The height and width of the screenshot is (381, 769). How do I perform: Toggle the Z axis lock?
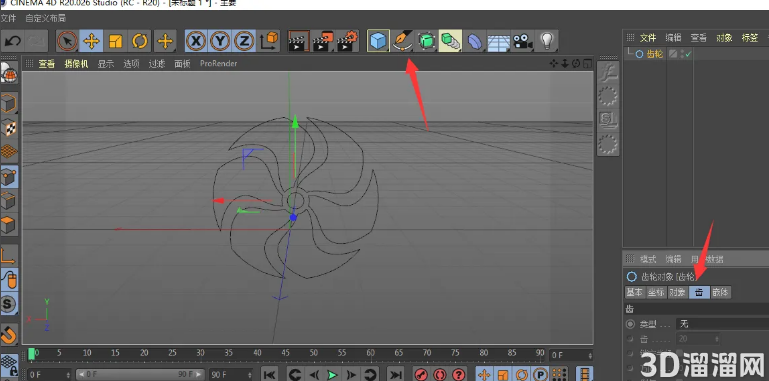click(244, 41)
